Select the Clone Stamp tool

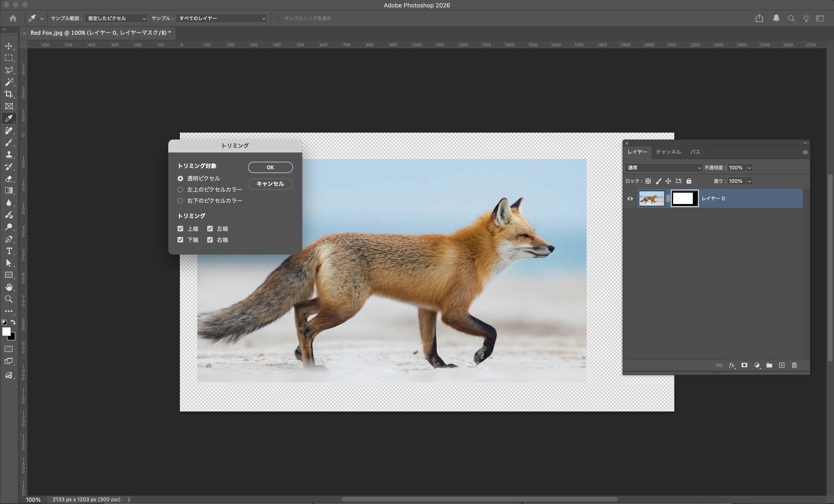coord(9,155)
